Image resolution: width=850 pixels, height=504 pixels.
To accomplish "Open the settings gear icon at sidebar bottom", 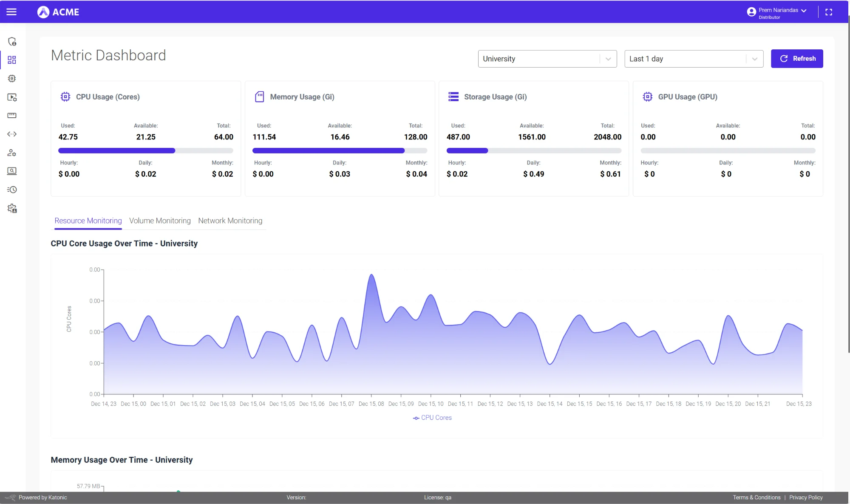I will click(x=13, y=209).
